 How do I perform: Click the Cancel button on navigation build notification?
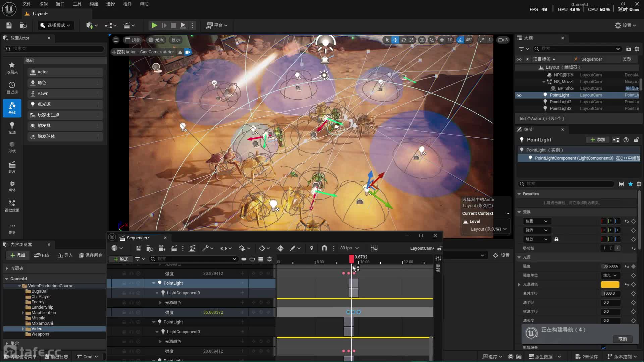[x=623, y=339]
